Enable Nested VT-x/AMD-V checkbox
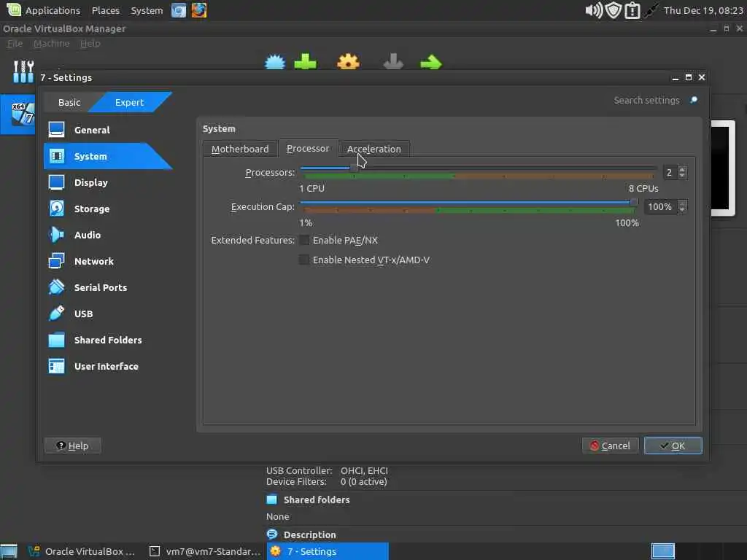 pos(304,260)
